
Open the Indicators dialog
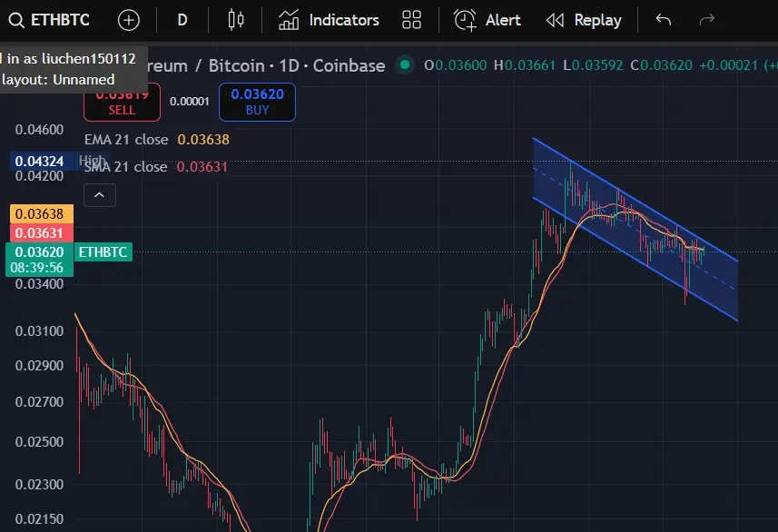coord(329,20)
